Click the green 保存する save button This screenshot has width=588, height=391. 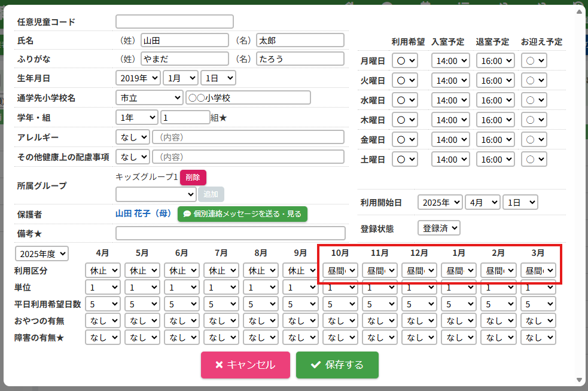[337, 365]
